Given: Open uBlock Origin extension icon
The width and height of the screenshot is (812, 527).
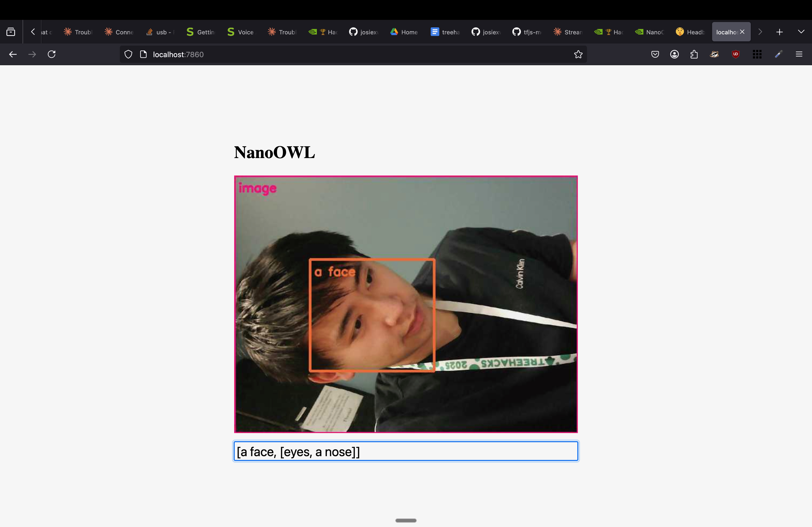Looking at the screenshot, I should 735,54.
